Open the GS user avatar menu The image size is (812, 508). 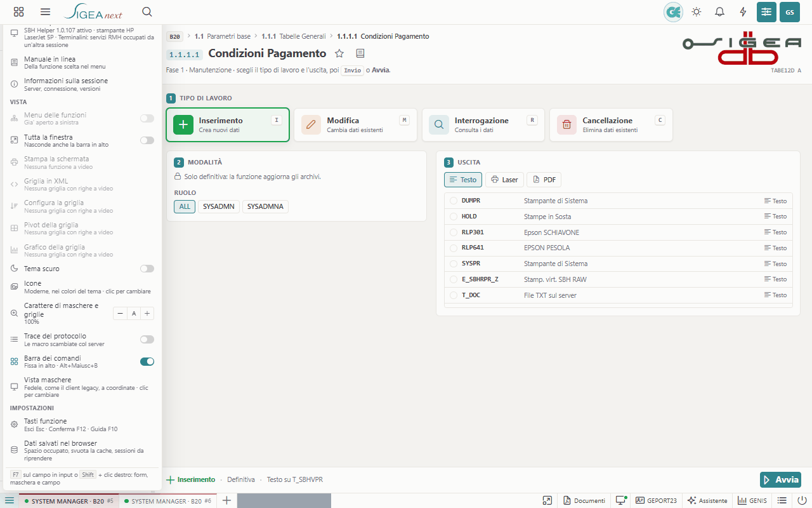click(790, 11)
